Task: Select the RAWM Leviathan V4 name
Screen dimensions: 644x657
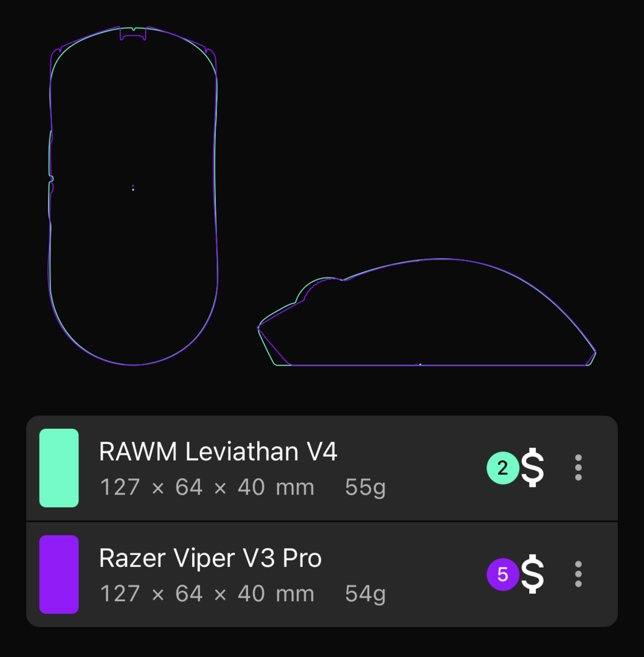Action: 218,451
